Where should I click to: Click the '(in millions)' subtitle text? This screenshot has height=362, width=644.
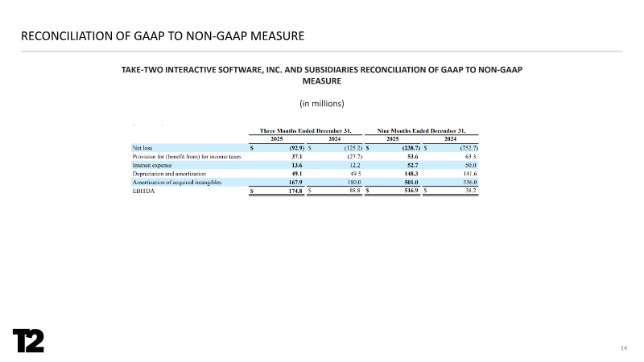click(322, 104)
